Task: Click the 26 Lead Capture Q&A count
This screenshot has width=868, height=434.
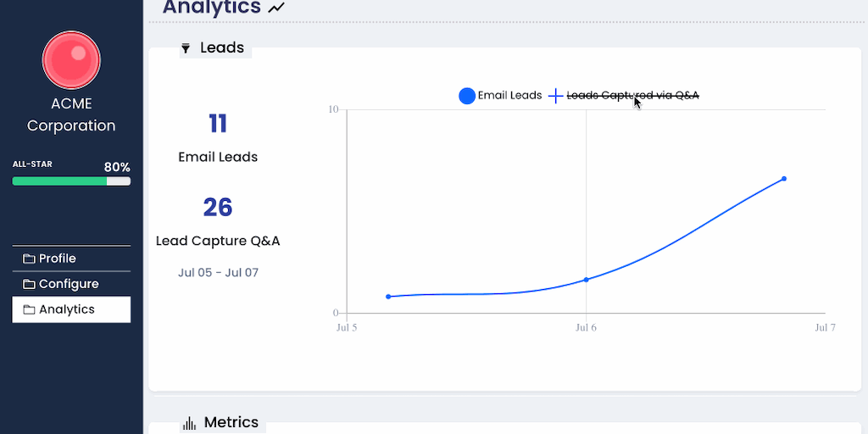Action: [x=218, y=208]
